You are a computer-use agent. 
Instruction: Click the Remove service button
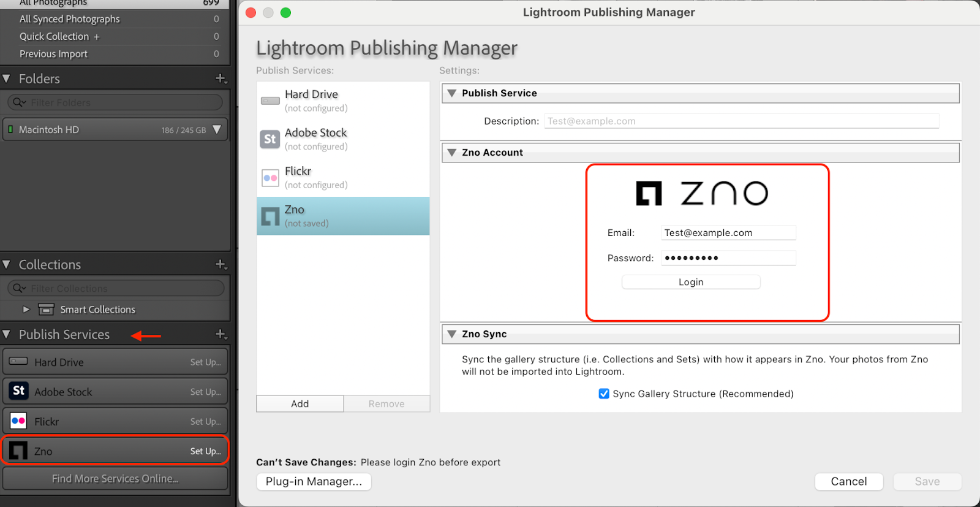tap(386, 403)
